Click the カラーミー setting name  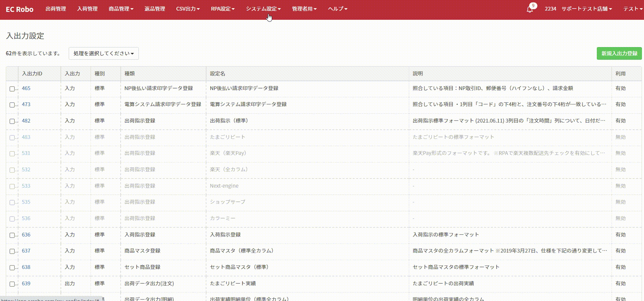(x=223, y=218)
